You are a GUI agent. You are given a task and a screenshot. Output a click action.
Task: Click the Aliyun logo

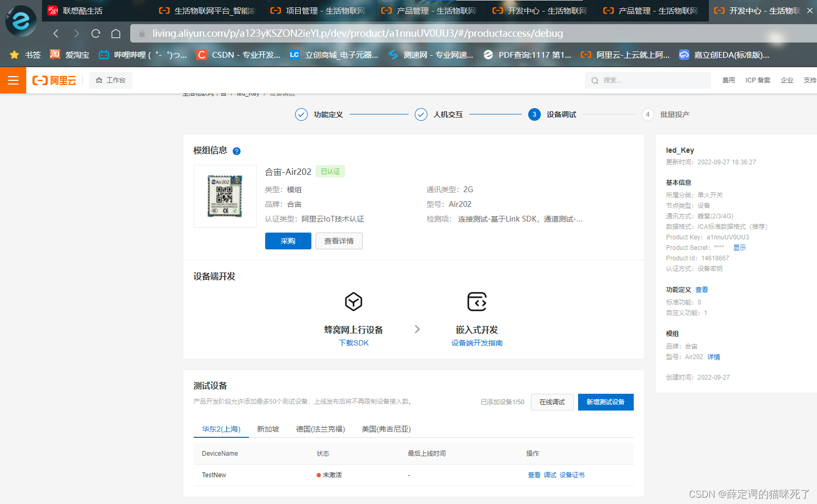(54, 80)
